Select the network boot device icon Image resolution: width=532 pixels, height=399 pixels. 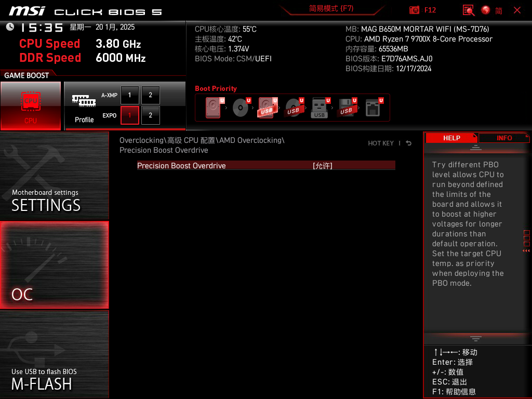coord(374,108)
